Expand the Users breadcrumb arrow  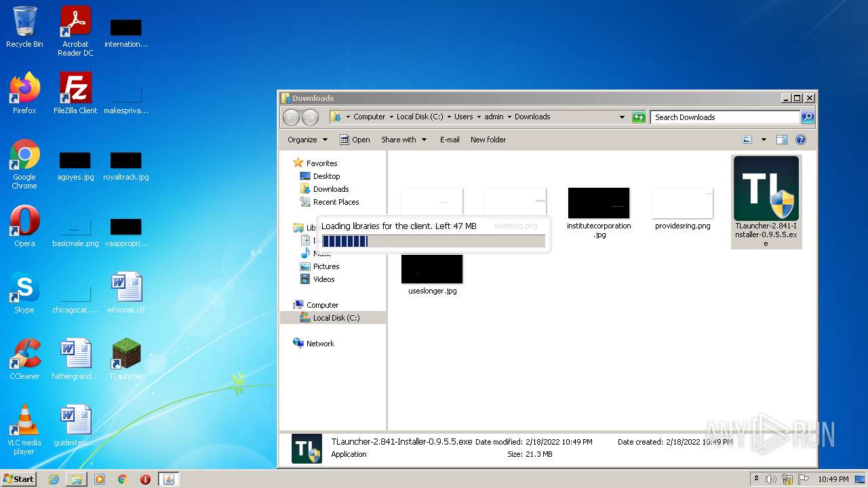coord(479,117)
